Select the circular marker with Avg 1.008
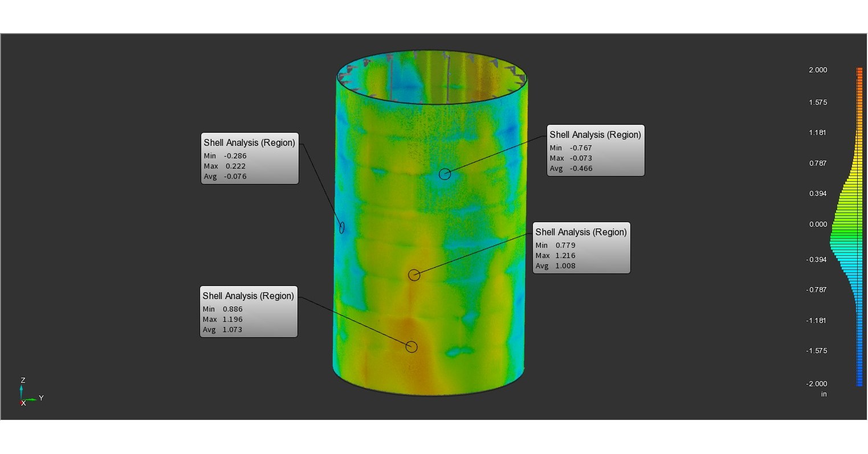Image resolution: width=868 pixels, height=454 pixels. click(x=415, y=275)
